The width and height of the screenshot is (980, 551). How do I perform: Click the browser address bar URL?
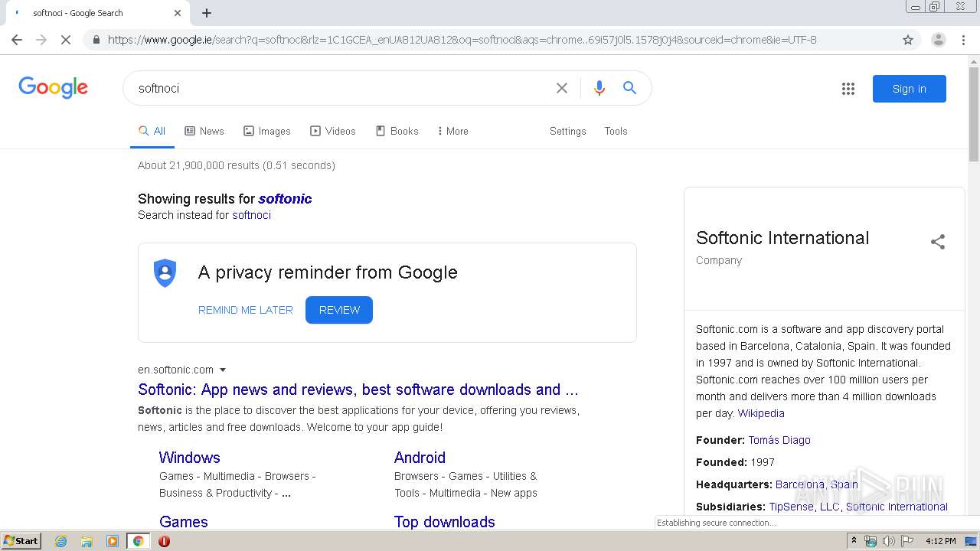[x=462, y=40]
